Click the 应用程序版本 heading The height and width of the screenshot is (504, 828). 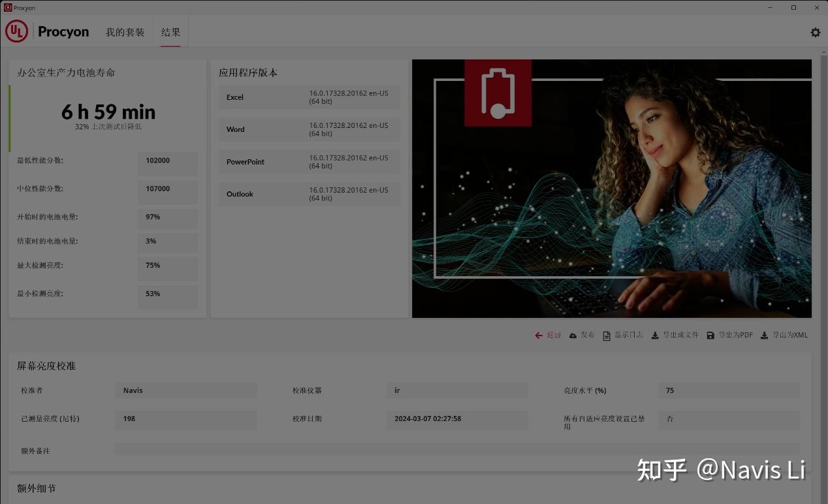pos(248,72)
